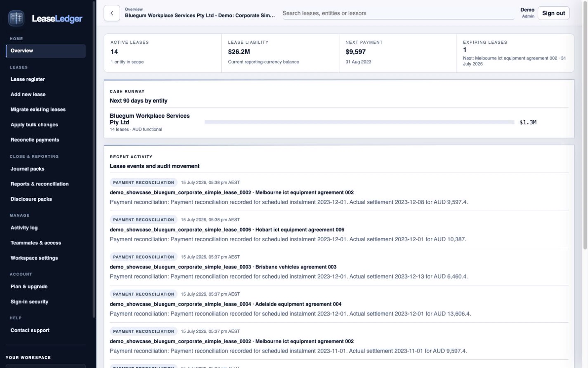Go to Reports & reconciliation
The width and height of the screenshot is (588, 368).
pos(40,184)
